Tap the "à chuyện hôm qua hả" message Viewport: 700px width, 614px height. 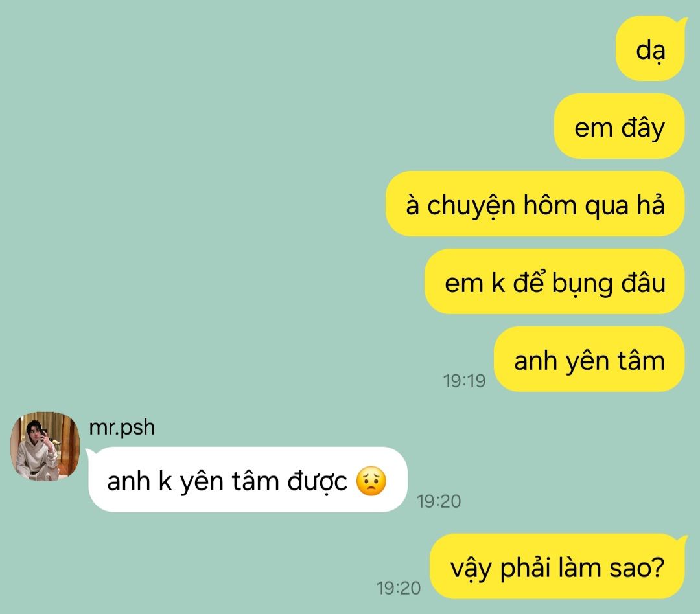click(535, 203)
